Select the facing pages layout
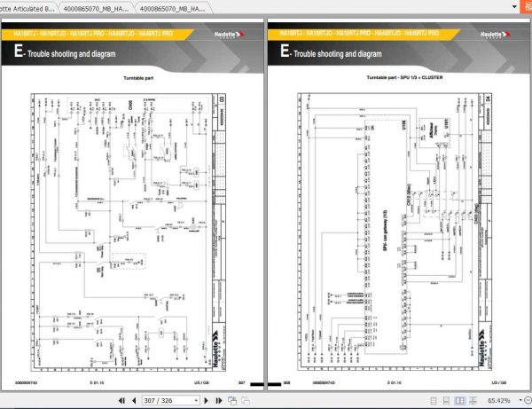The image size is (532, 409). [459, 401]
